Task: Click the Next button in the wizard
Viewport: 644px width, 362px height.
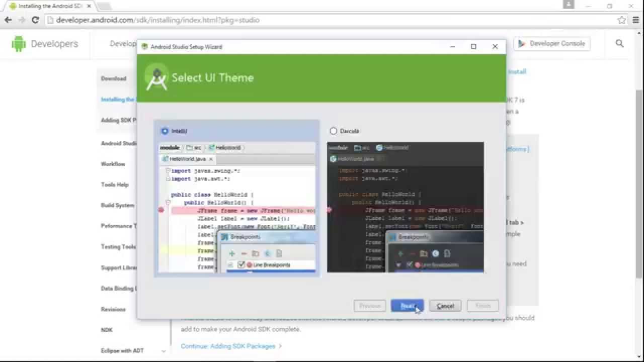Action: pos(407,306)
